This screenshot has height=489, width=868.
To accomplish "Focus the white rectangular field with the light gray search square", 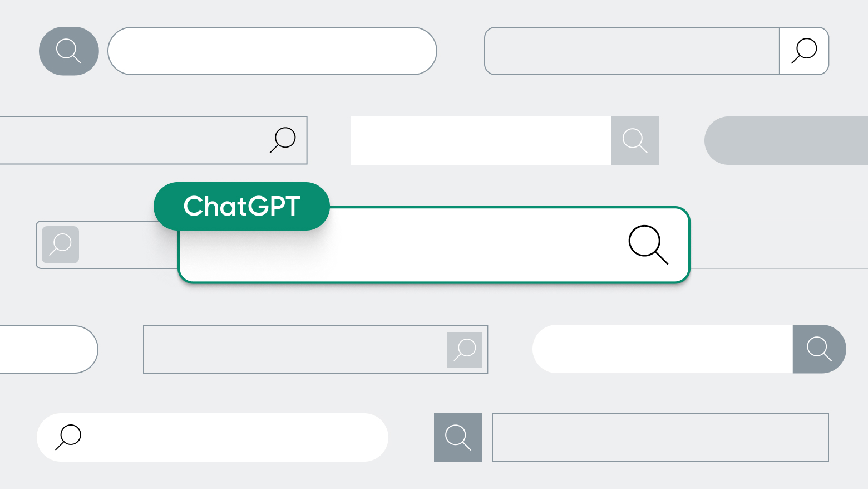I will pos(481,140).
